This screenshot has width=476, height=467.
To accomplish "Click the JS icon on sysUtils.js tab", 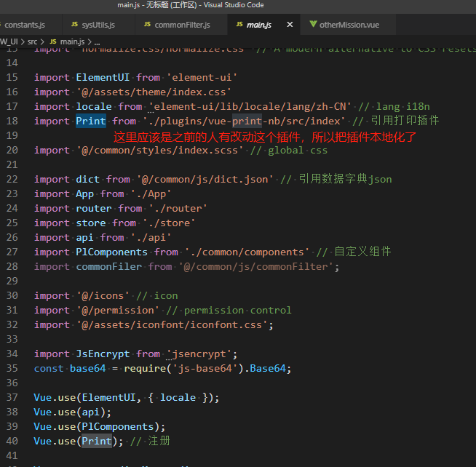I will (74, 24).
